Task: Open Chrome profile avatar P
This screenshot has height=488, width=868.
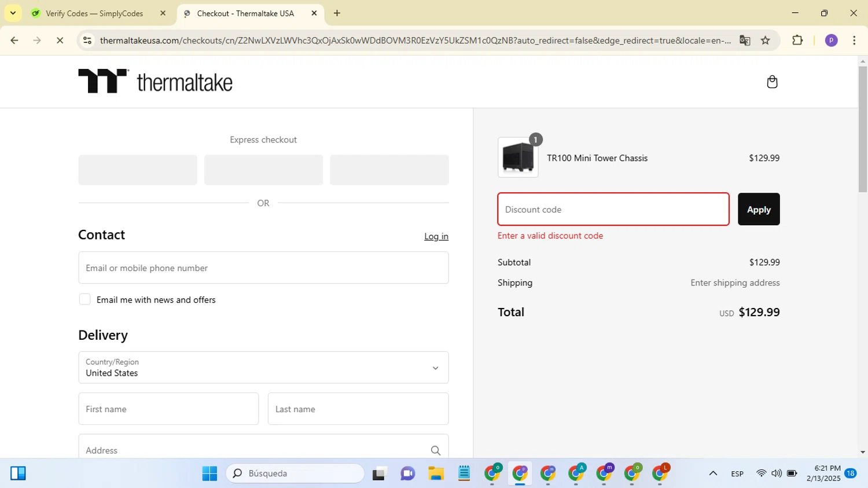Action: (831, 41)
